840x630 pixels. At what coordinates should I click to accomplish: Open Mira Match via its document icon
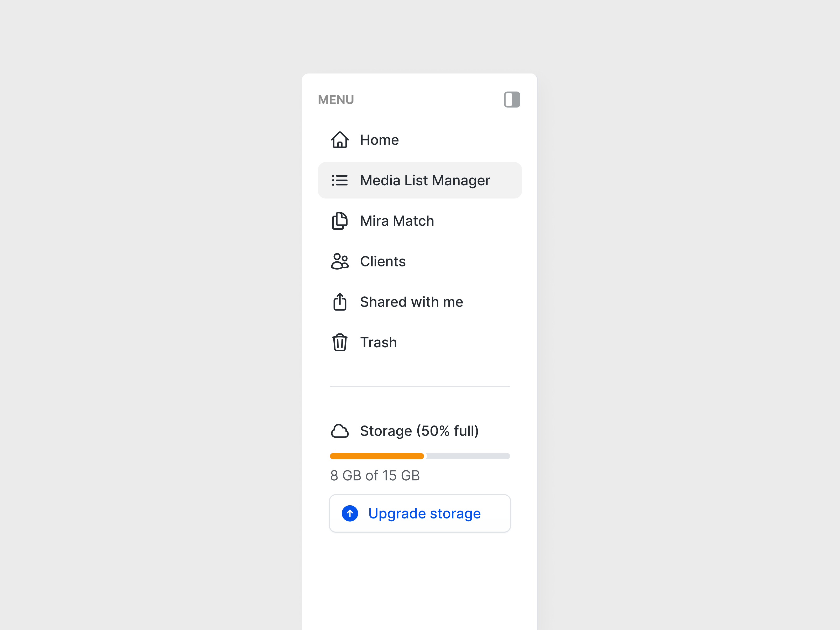click(x=339, y=221)
